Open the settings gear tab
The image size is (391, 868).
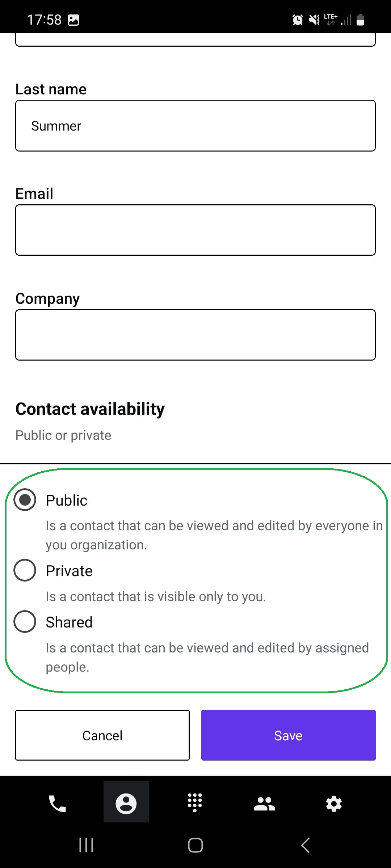coord(334,804)
